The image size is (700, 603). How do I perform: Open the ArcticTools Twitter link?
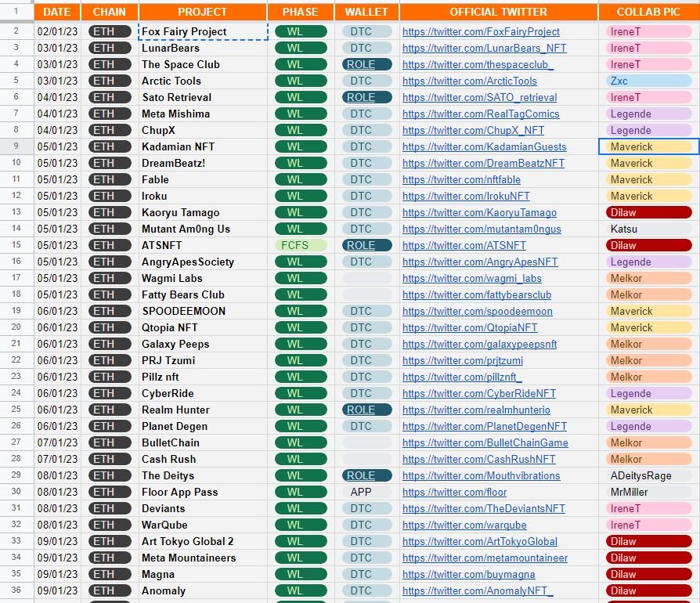470,81
